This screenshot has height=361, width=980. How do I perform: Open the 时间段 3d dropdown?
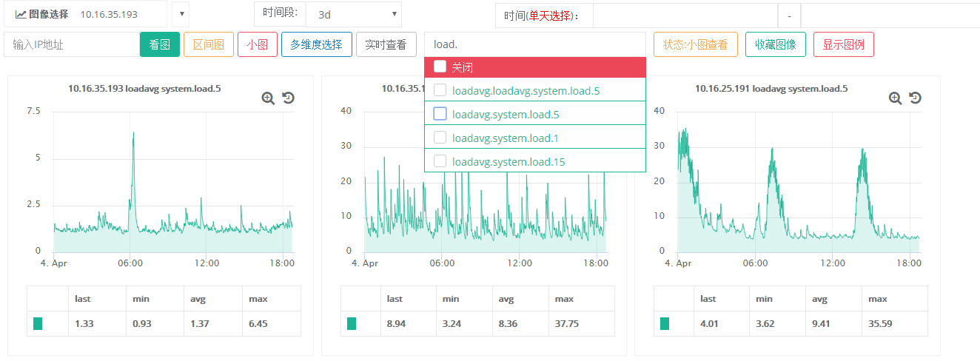coord(354,14)
